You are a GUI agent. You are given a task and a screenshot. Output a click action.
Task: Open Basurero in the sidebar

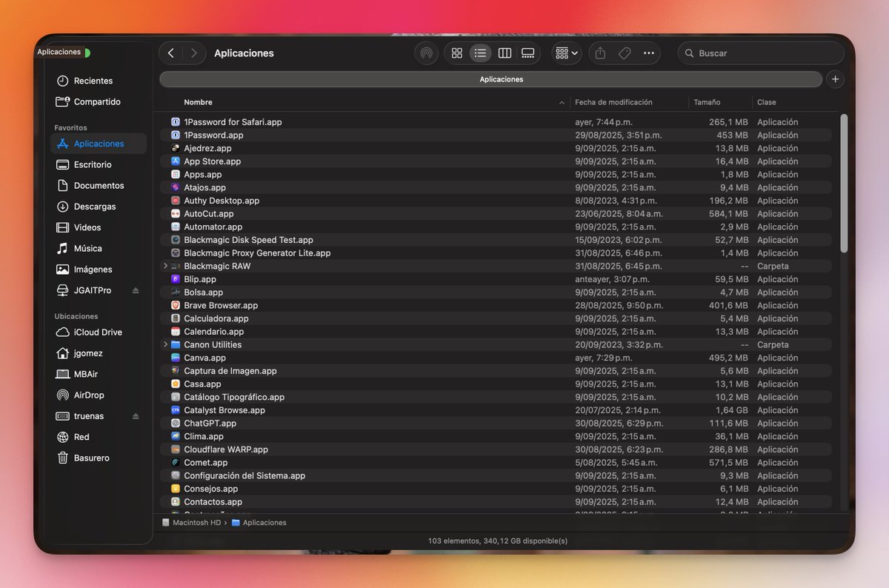(x=92, y=458)
